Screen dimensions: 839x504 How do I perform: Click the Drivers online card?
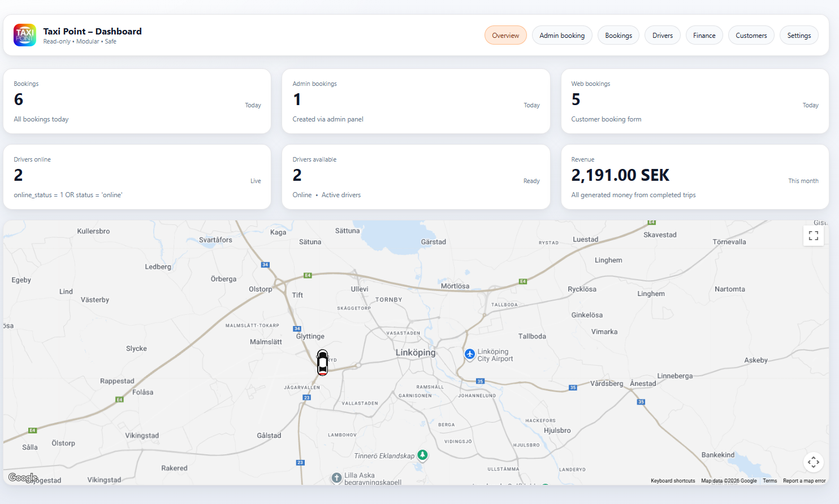point(137,176)
